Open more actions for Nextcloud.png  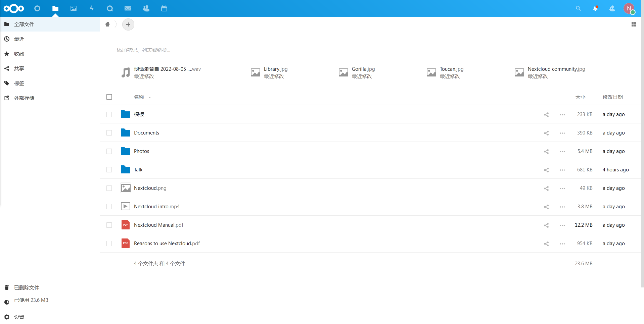point(562,188)
